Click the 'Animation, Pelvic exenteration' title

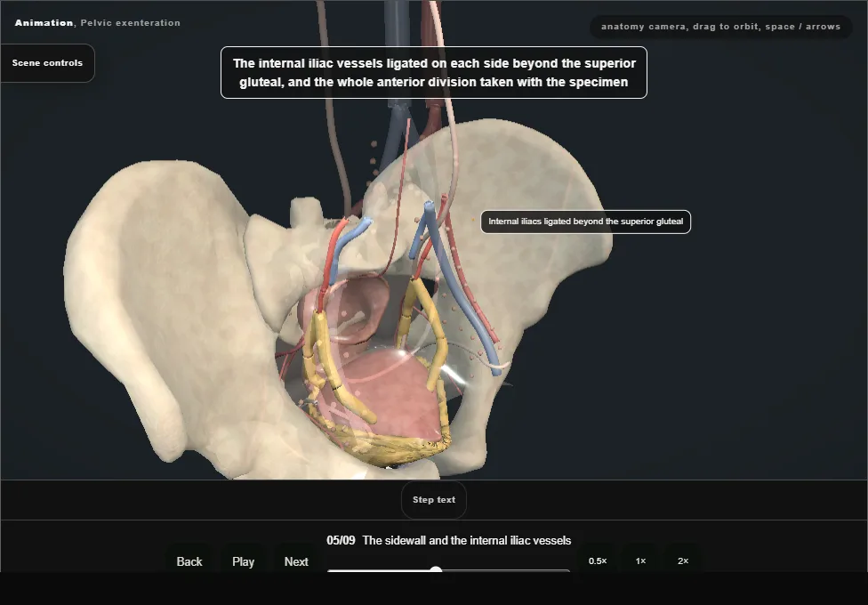(x=98, y=23)
